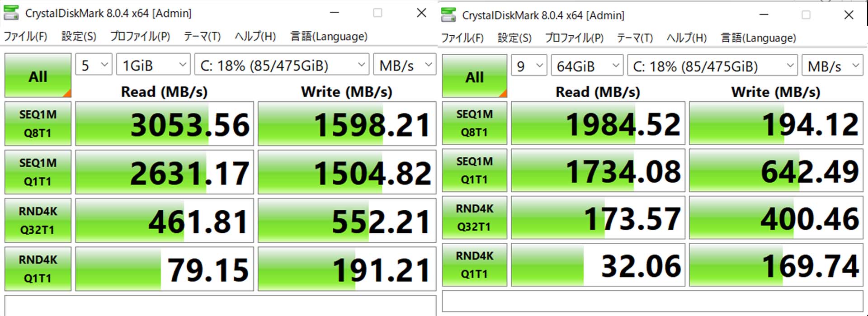Start all tests with All button, right window
Viewport: 868px width, 316px height.
coord(475,76)
